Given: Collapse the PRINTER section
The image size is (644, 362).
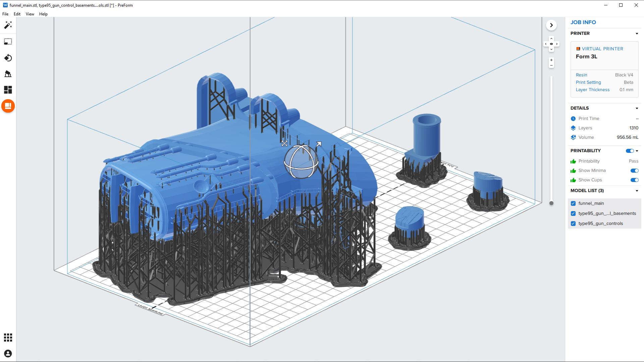Looking at the screenshot, I should pos(637,34).
